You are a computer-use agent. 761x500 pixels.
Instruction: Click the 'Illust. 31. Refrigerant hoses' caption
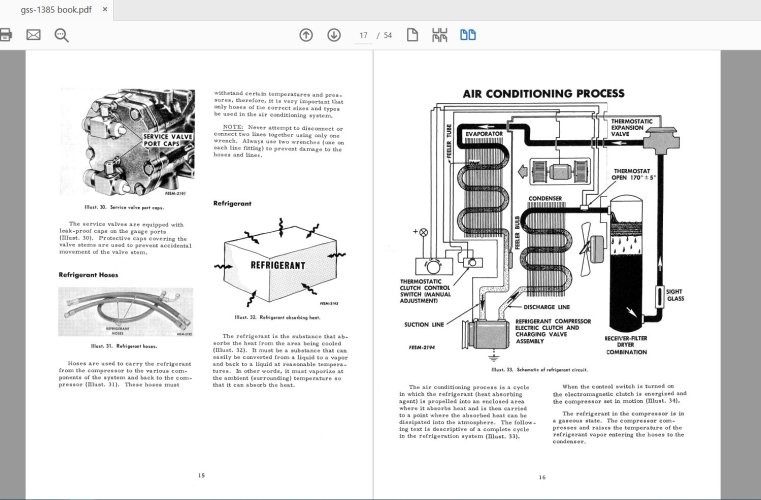click(x=124, y=347)
